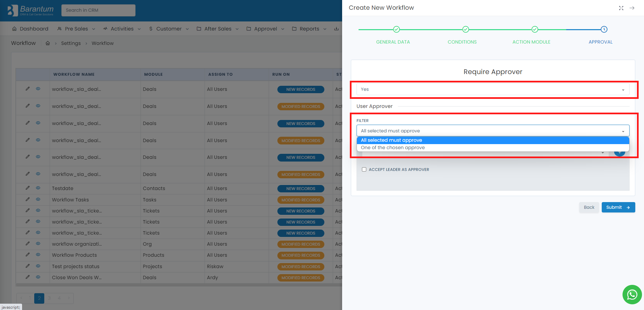
Task: Click edit pencil for Workflow Products row
Action: (28, 255)
